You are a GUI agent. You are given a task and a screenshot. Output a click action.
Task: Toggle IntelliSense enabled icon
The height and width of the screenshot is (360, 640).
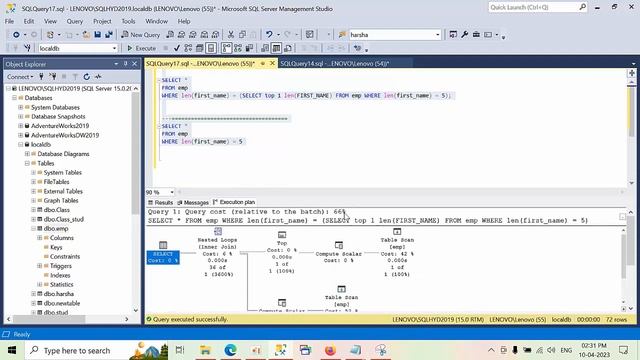pos(211,48)
